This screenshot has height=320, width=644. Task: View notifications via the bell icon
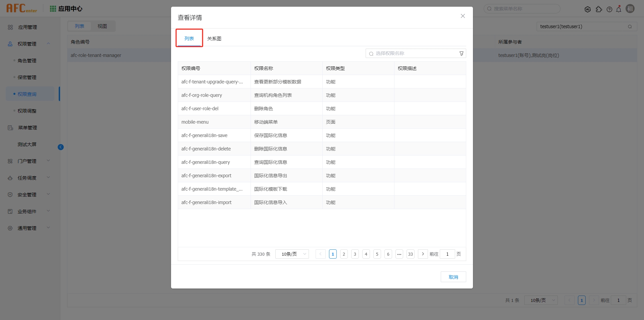(619, 9)
